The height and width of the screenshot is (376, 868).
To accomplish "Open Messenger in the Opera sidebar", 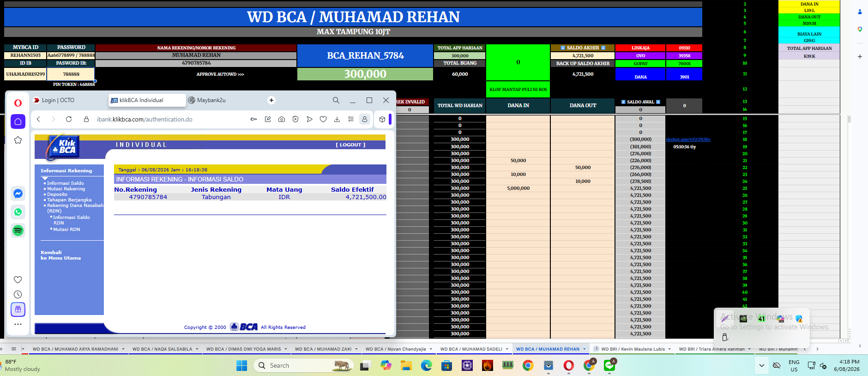I will [x=18, y=194].
